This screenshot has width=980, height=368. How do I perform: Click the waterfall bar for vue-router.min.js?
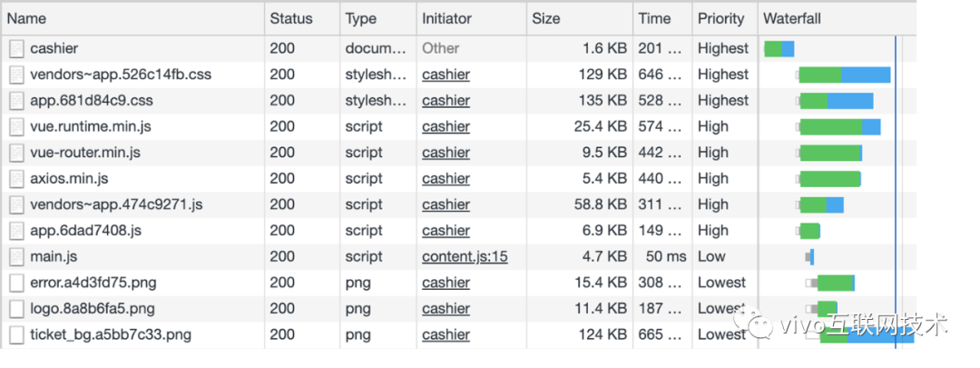(x=829, y=153)
